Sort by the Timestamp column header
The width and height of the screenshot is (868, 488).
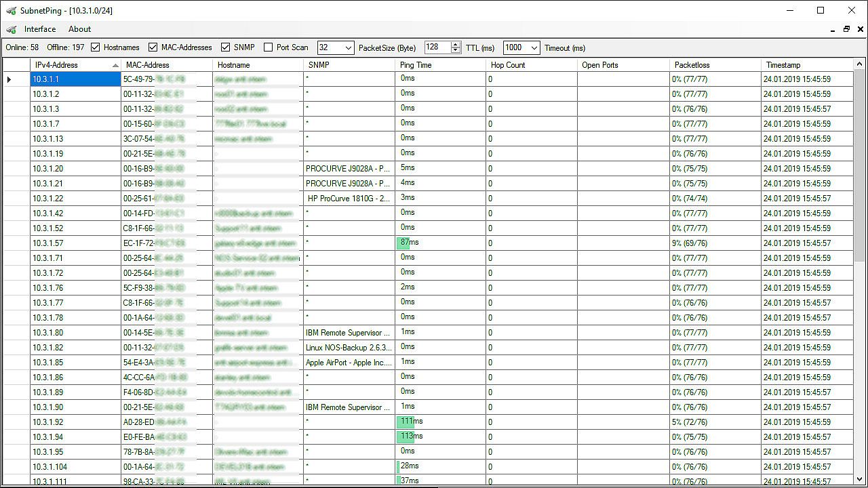[806, 65]
